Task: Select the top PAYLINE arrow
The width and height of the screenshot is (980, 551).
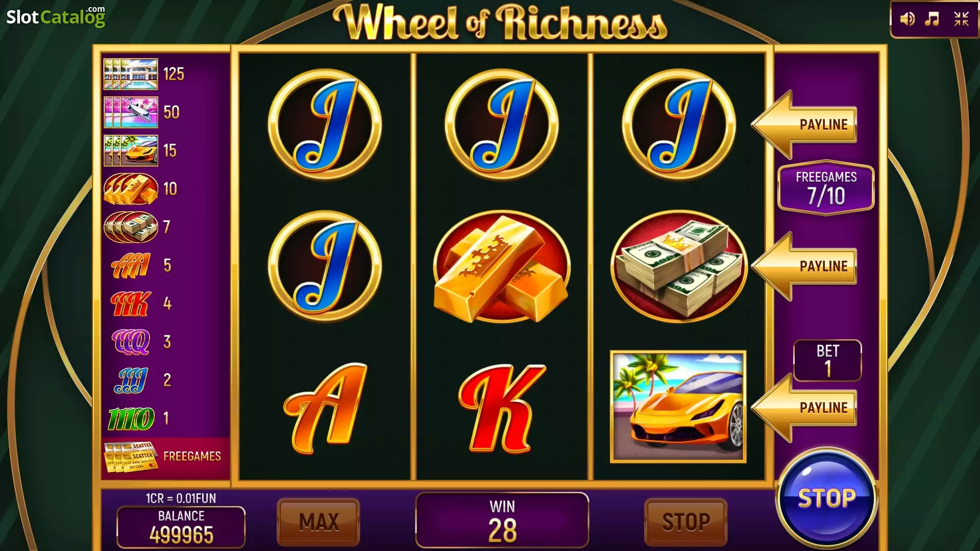Action: click(x=804, y=124)
